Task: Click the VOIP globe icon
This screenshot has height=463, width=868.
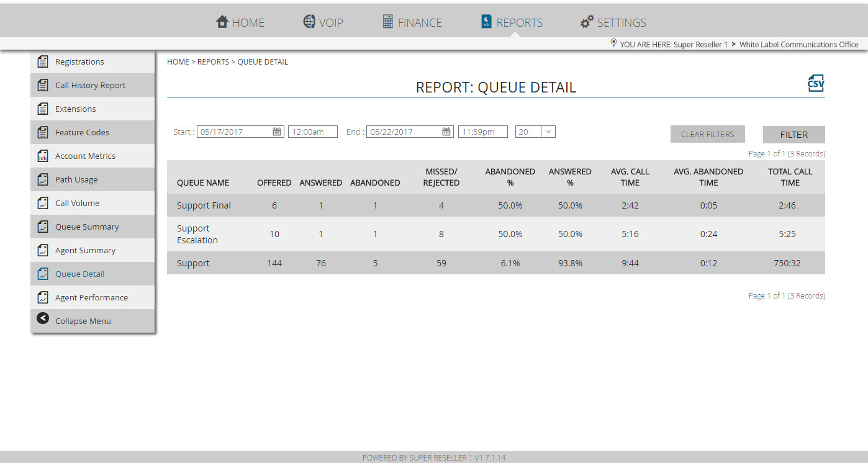Action: [309, 22]
